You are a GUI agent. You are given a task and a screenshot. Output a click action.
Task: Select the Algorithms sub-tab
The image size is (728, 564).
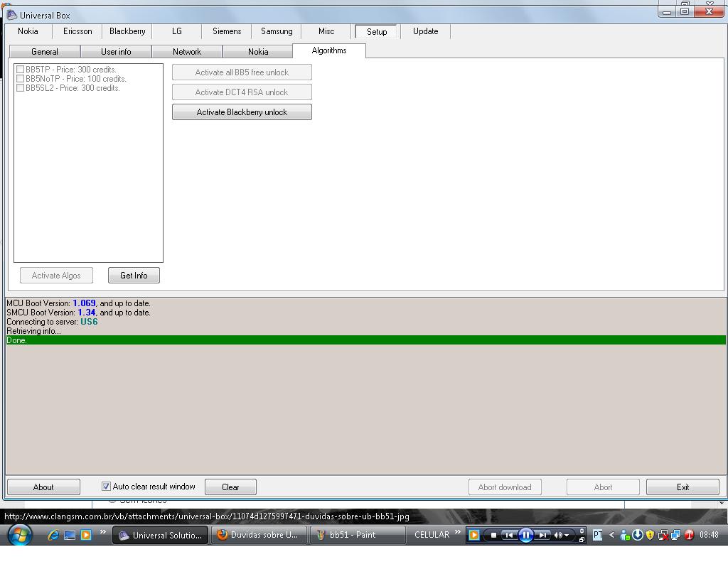329,50
